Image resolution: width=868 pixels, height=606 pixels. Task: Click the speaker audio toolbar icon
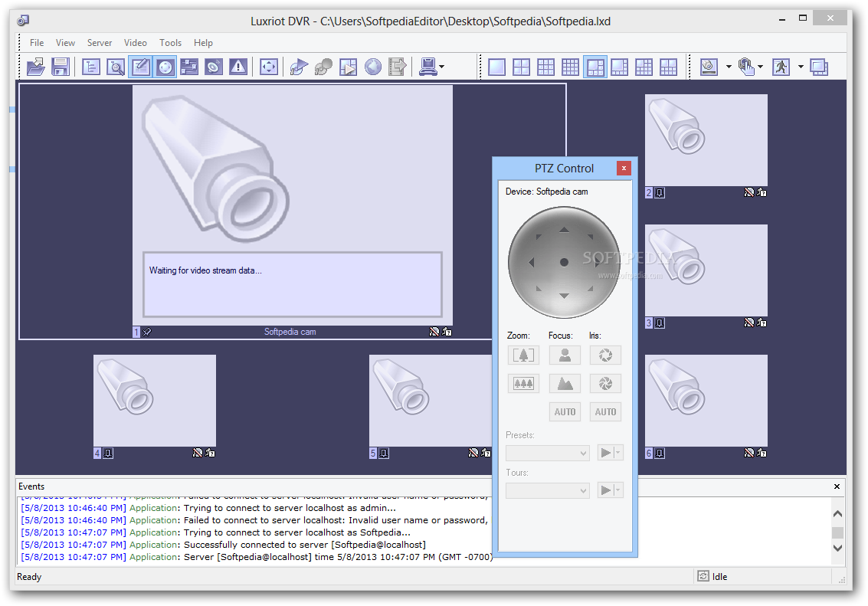[214, 67]
